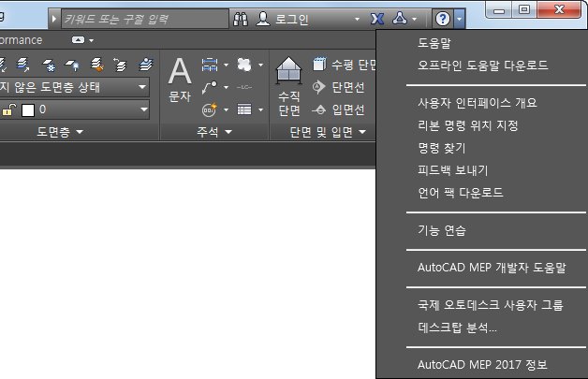Choose 리본 명령 위치 지정
588x379 pixels.
click(467, 125)
